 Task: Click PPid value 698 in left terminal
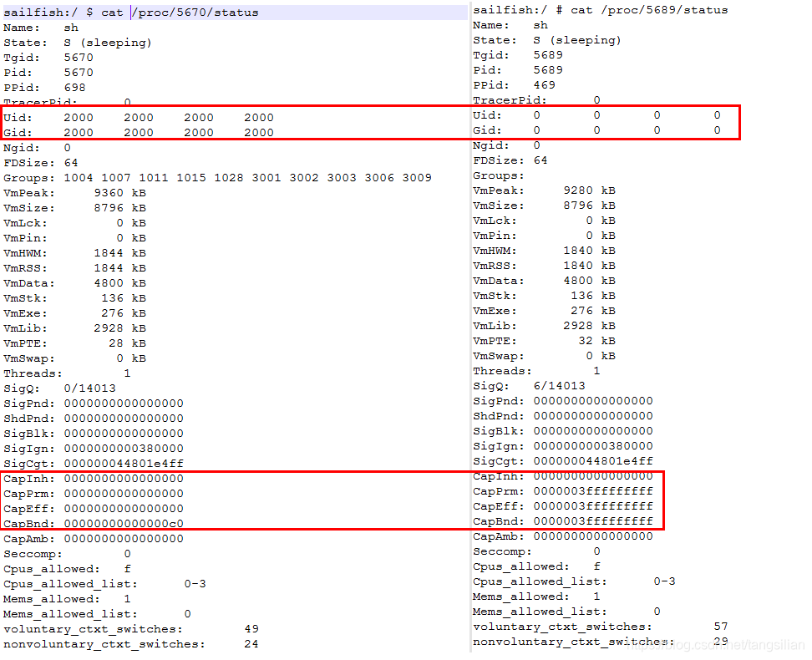[75, 88]
